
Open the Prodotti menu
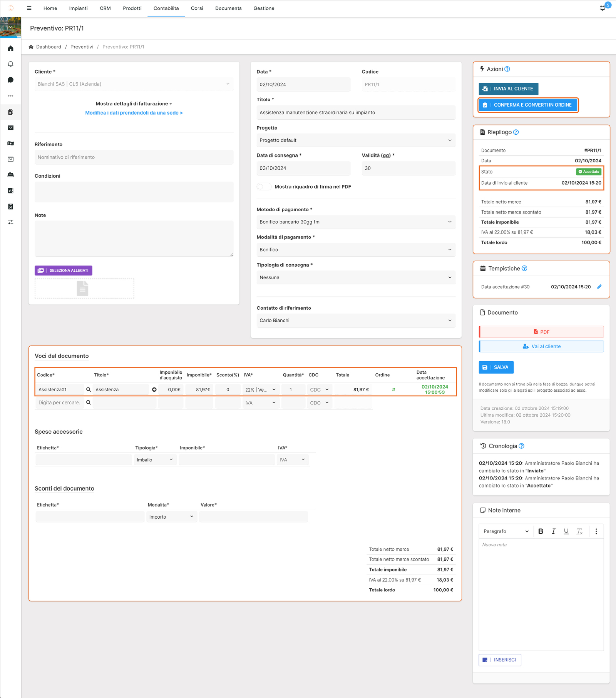tap(132, 8)
